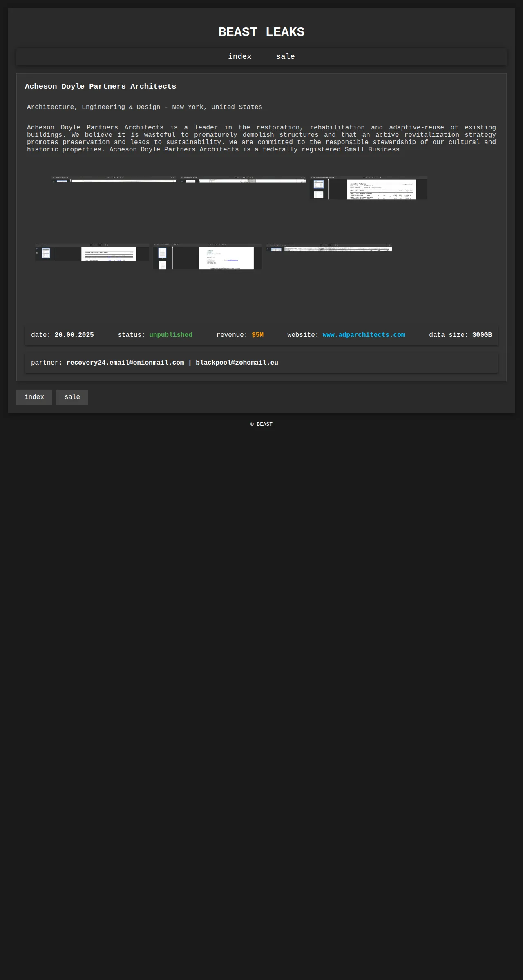Open the Income Statement screenshot thumbnail
The image size is (523, 980).
pyautogui.click(x=92, y=252)
